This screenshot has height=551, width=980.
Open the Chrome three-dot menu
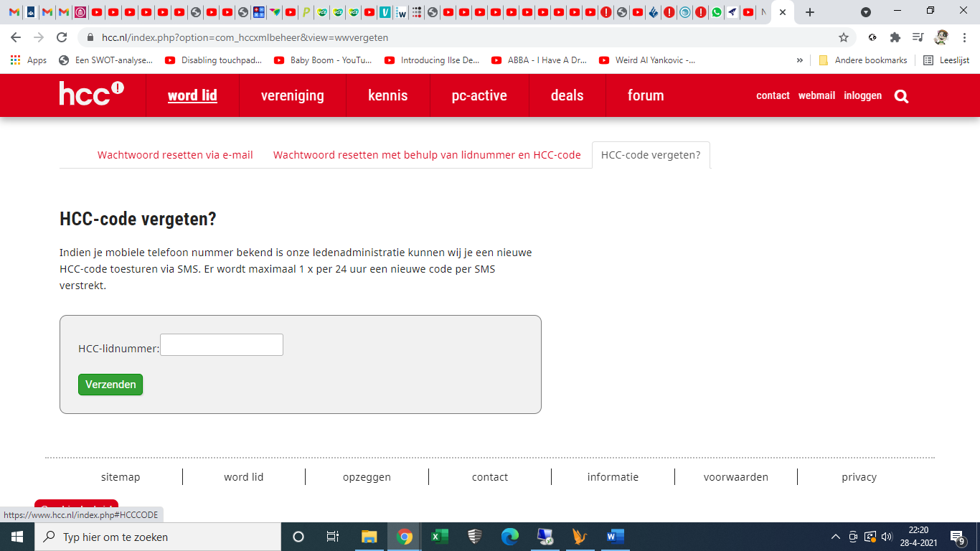coord(963,37)
